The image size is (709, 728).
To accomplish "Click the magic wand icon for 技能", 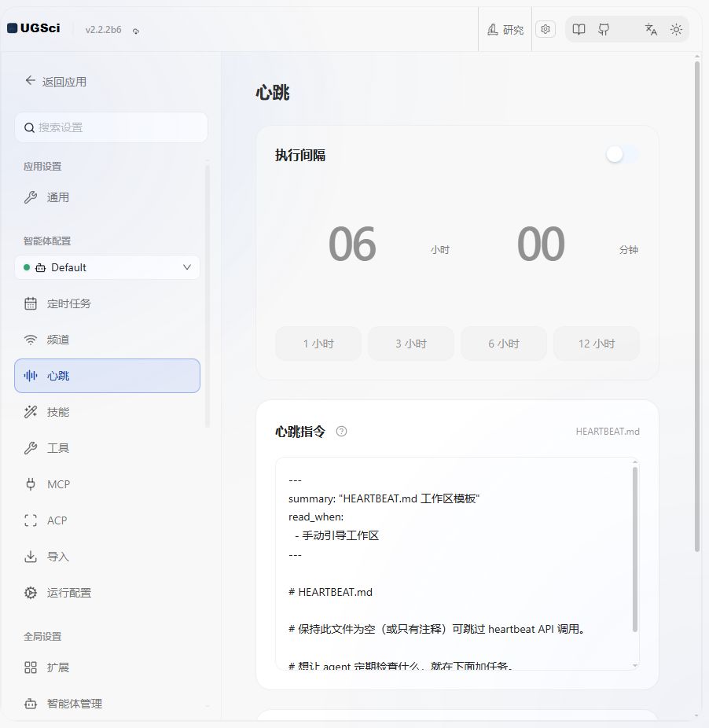I will coord(31,412).
